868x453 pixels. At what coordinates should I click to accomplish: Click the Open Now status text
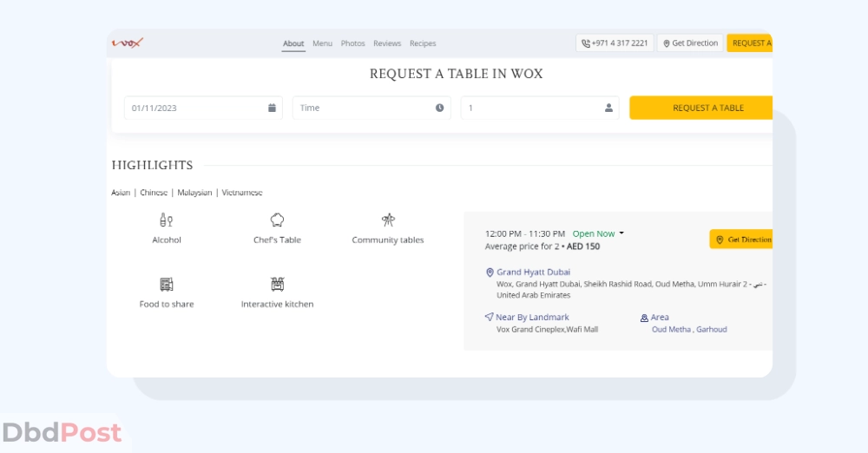click(594, 233)
